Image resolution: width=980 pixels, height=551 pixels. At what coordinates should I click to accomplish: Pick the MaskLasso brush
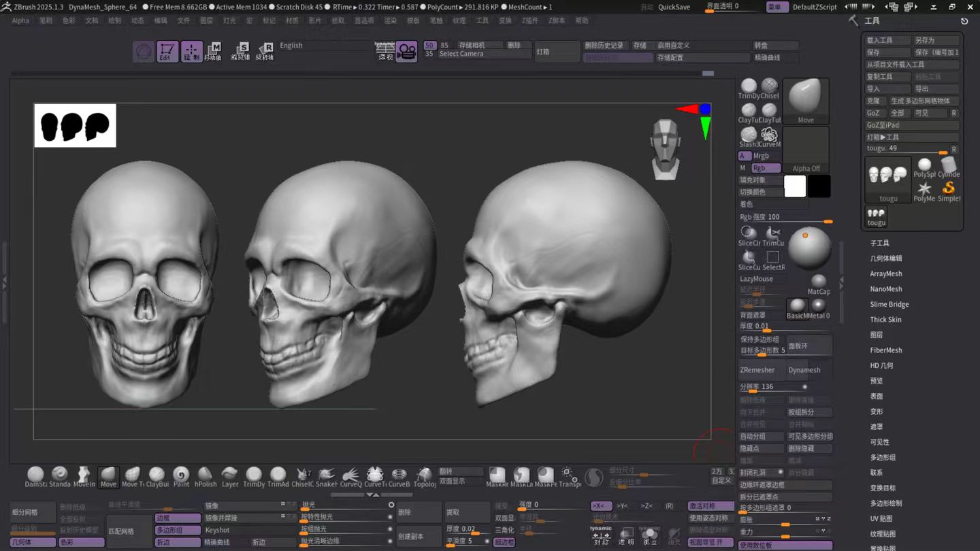coord(521,476)
